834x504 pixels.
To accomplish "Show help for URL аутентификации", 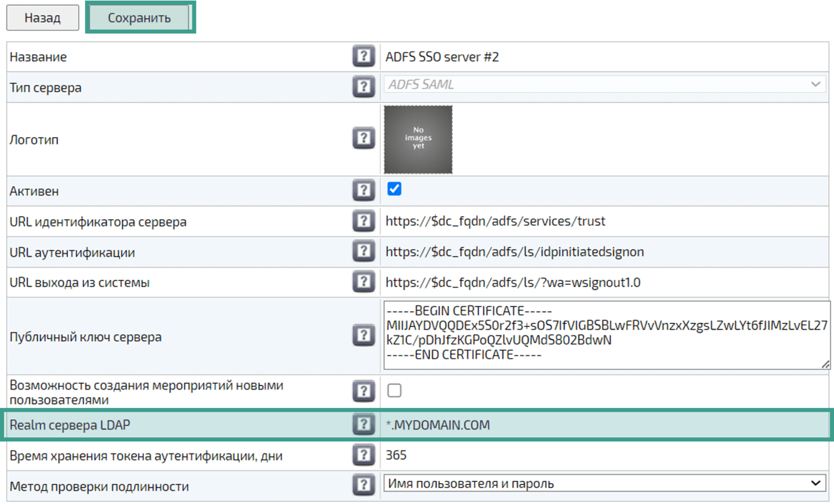I will (363, 251).
